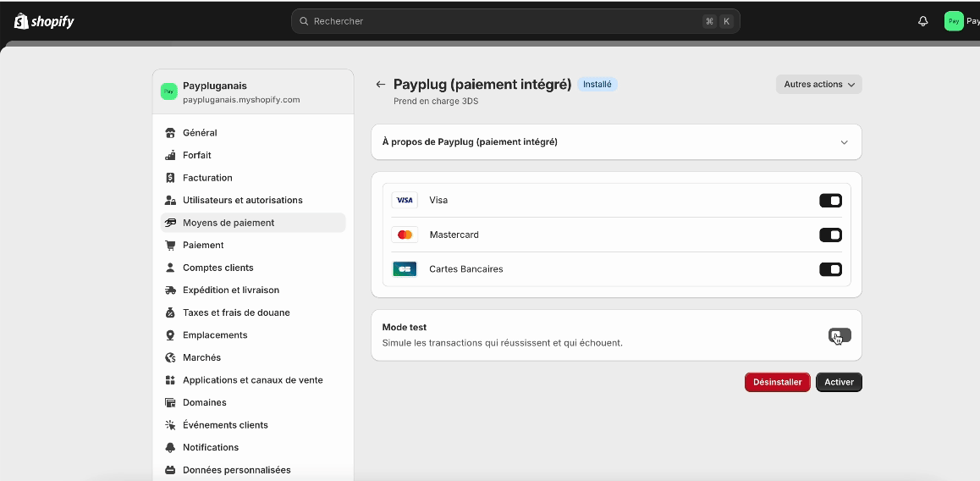Open Domaines settings
The height and width of the screenshot is (481, 980).
(x=253, y=403)
